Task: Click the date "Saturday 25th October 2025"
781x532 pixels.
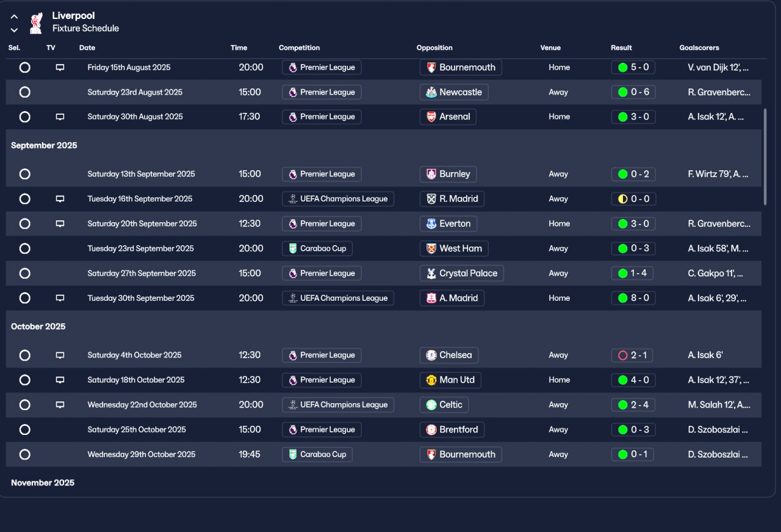Action: 137,430
